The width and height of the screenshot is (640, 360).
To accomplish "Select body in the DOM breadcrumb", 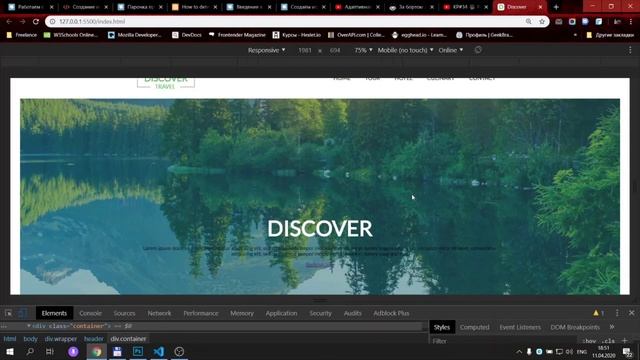I will [30, 339].
